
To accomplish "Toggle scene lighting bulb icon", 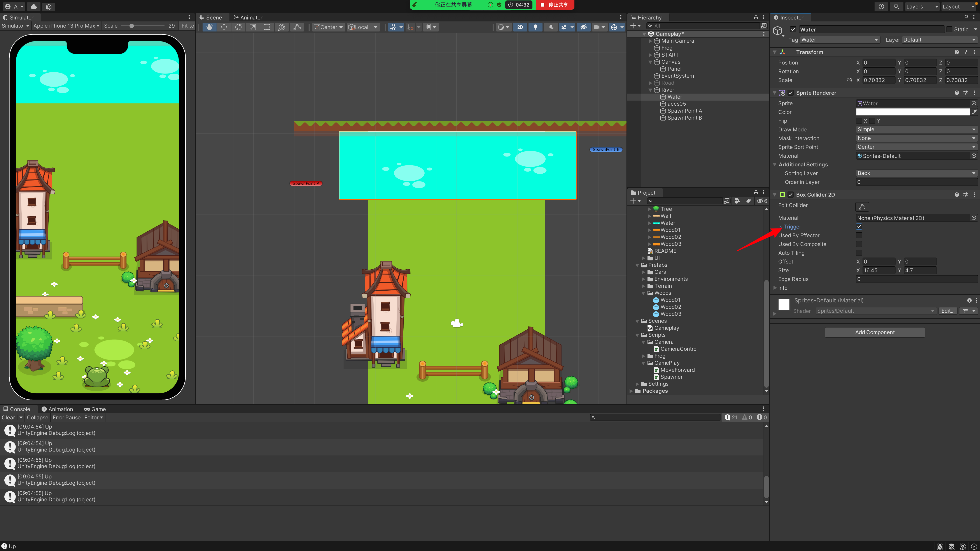I will click(x=535, y=27).
